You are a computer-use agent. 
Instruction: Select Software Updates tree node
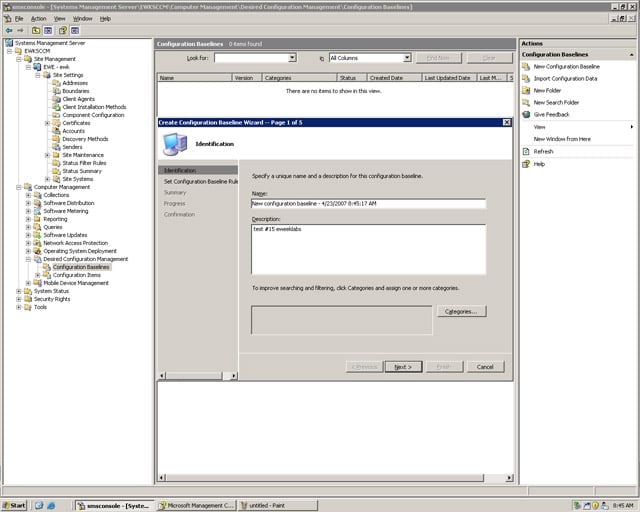[x=65, y=235]
